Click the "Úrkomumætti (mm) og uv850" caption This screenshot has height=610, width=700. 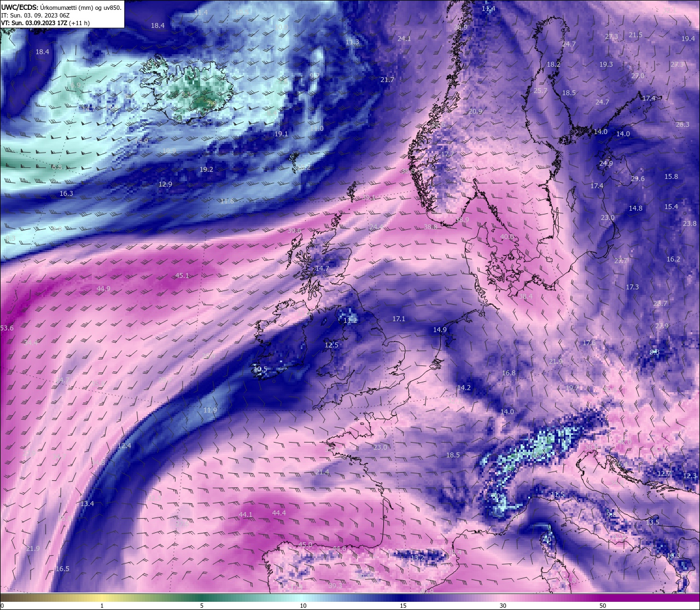[81, 7]
